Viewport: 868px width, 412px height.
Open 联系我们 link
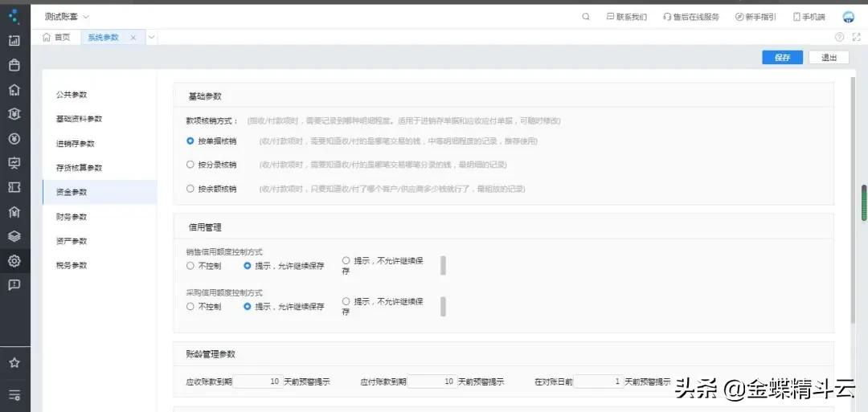point(627,17)
